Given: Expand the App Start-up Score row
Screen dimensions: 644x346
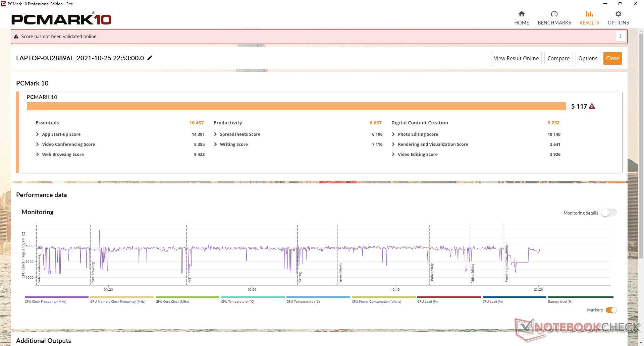Looking at the screenshot, I should (x=38, y=134).
